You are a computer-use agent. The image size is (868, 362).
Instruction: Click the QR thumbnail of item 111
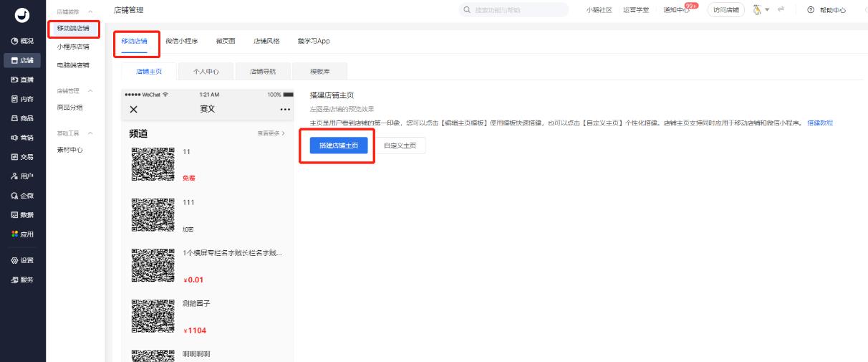tap(153, 214)
